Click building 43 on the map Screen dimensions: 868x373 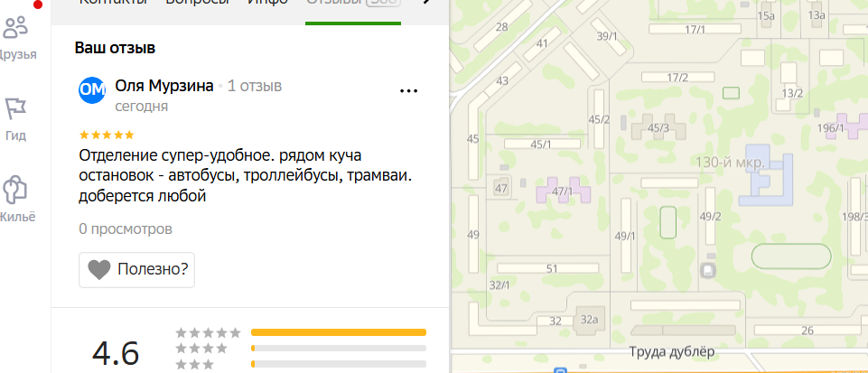coord(502,80)
